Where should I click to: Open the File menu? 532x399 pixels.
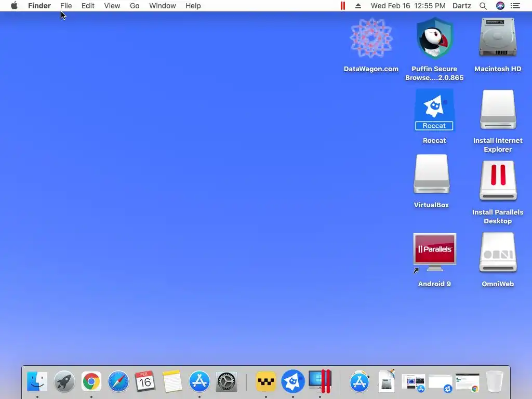66,6
